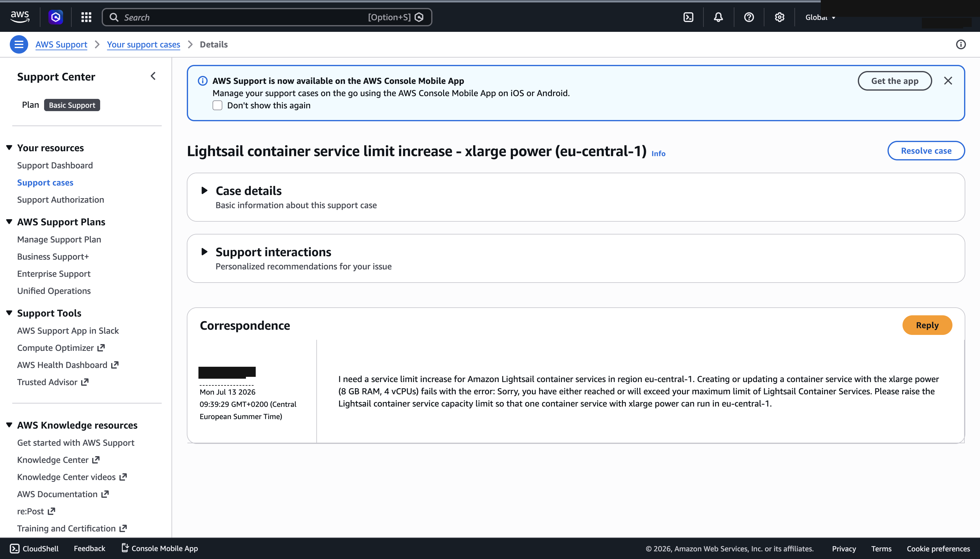Viewport: 980px width, 559px height.
Task: Click the Correspondence heading
Action: coord(245,325)
